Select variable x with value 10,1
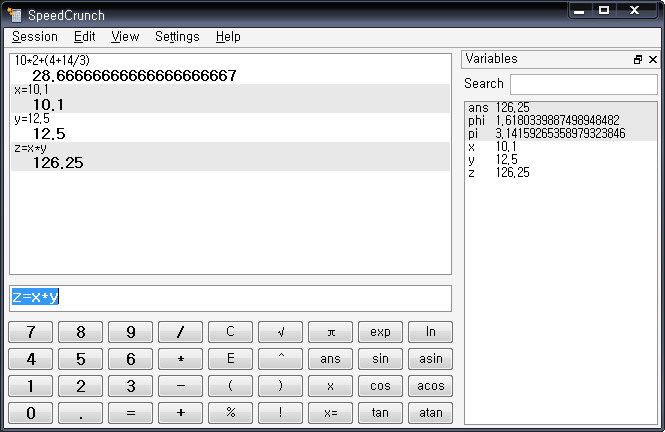665x432 pixels. (561, 147)
